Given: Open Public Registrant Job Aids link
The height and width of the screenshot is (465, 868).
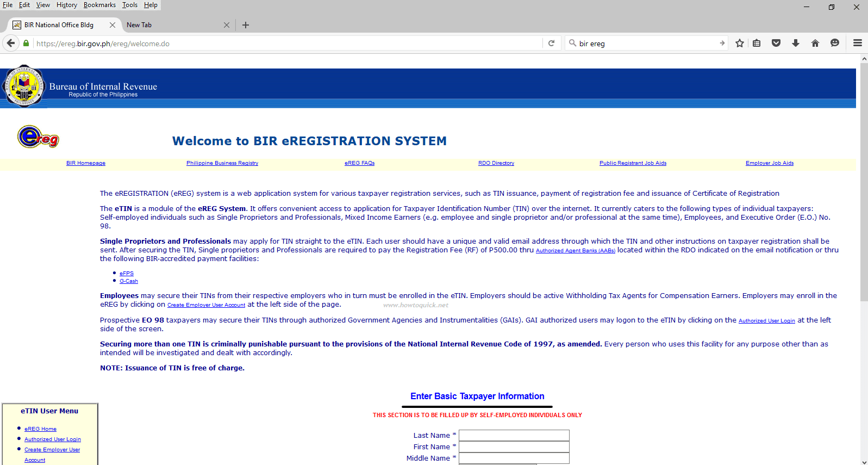Looking at the screenshot, I should 633,163.
